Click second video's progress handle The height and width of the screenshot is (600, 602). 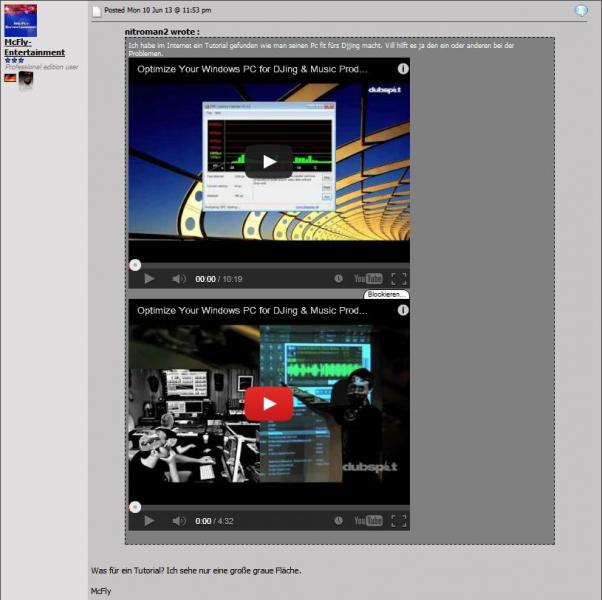pyautogui.click(x=135, y=507)
